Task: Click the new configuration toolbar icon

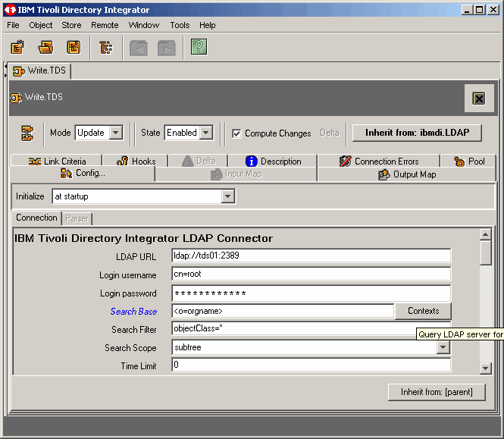Action: (17, 48)
